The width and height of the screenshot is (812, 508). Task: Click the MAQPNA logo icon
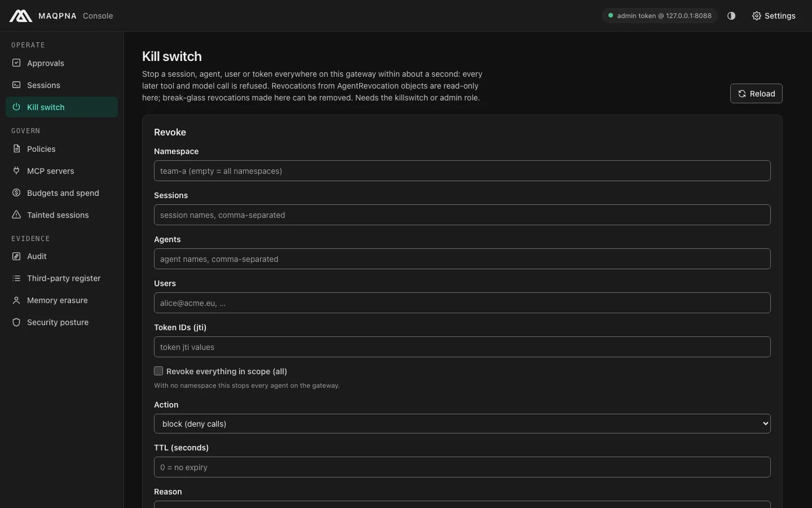(x=21, y=16)
